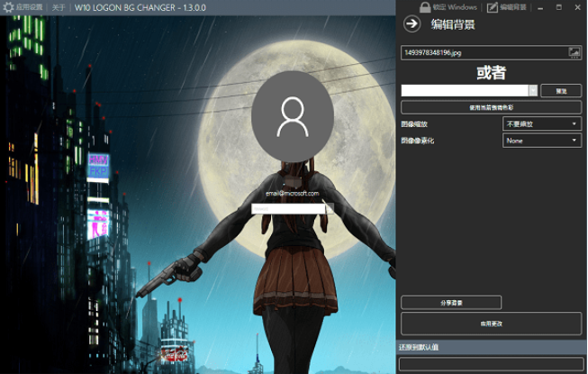
Task: Open the white color combo box arrow
Action: point(533,90)
